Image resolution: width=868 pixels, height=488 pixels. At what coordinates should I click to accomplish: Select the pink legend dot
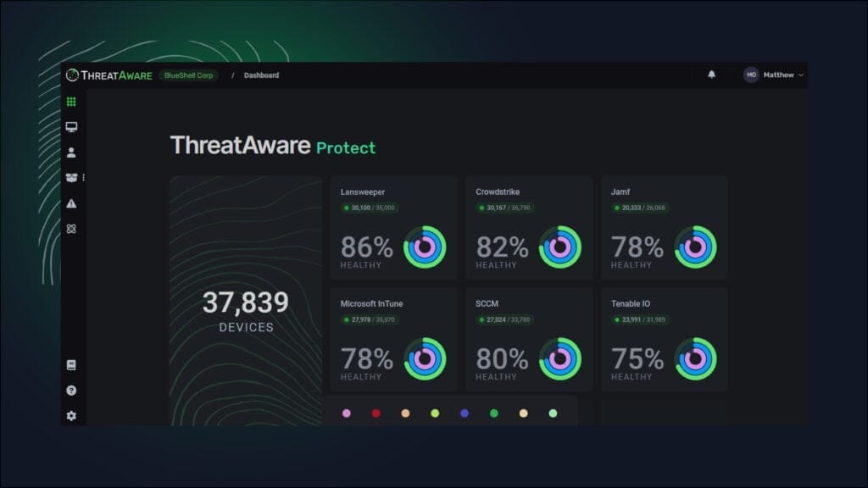pos(347,413)
